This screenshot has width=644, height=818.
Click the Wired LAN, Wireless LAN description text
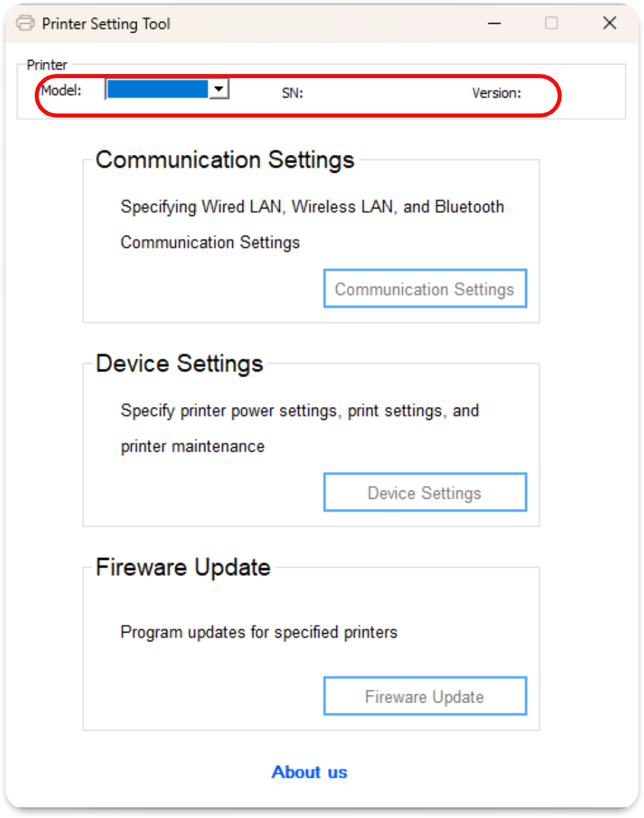pyautogui.click(x=312, y=224)
